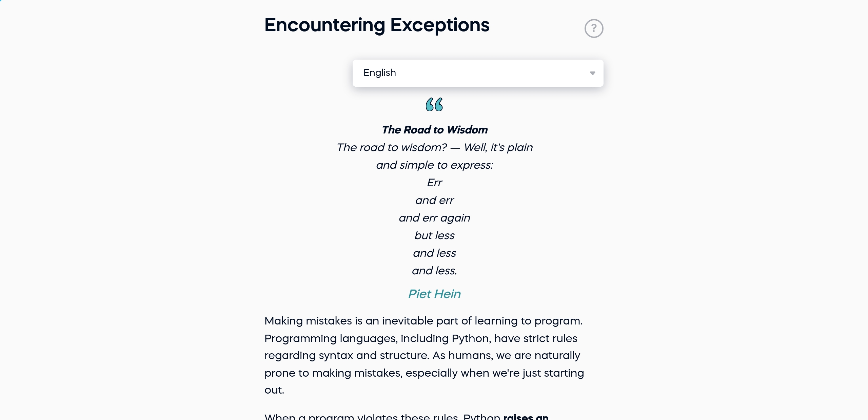
Task: Open the Piet Hein author link
Action: (x=434, y=294)
